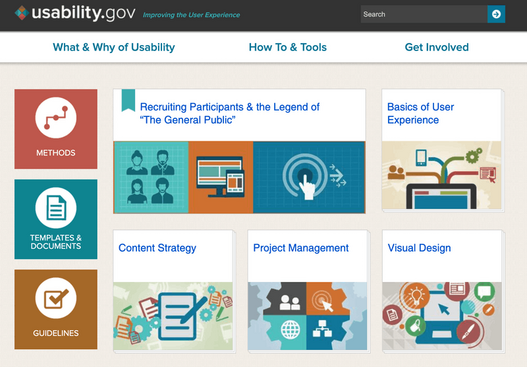Submit search with the arrow button
The height and width of the screenshot is (367, 527).
point(496,14)
